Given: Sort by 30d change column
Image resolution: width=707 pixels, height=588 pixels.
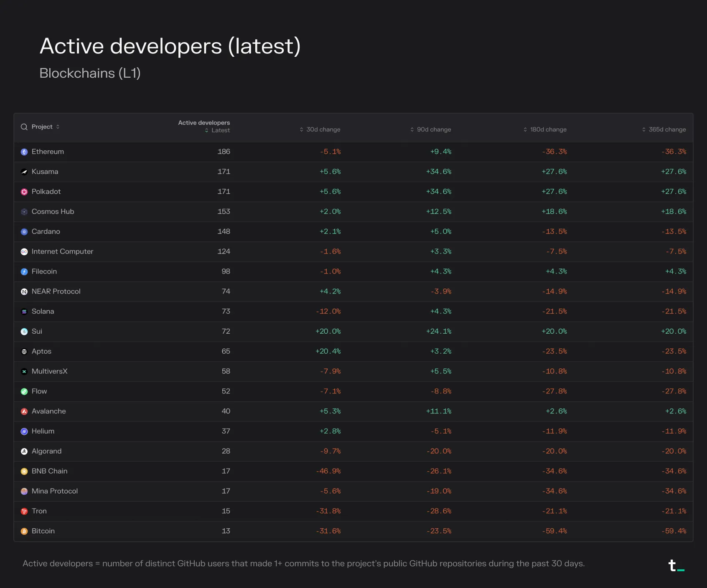Looking at the screenshot, I should pyautogui.click(x=320, y=129).
